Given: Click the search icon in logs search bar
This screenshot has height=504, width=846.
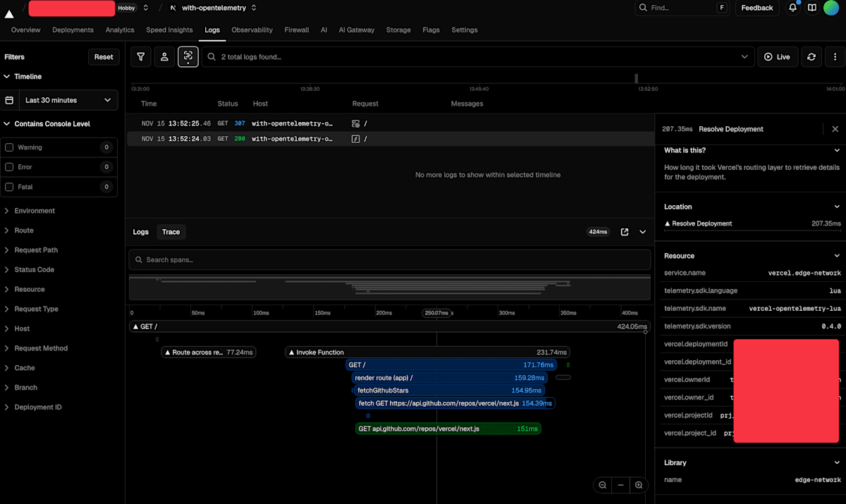Looking at the screenshot, I should [211, 57].
